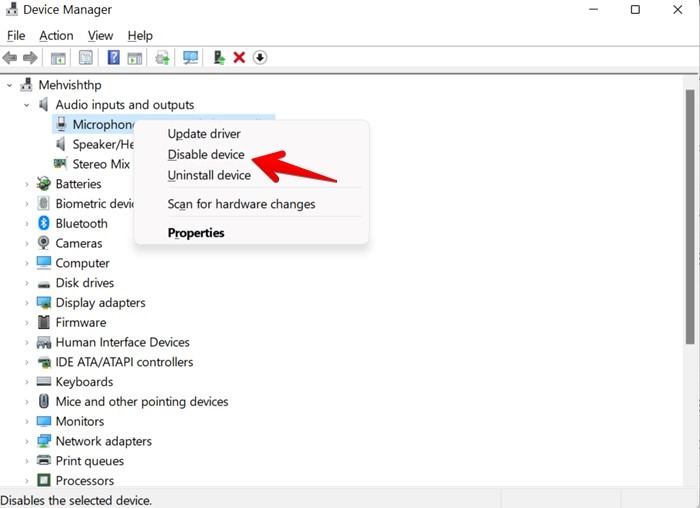Open the Help menu
The image size is (700, 508).
pyautogui.click(x=140, y=35)
